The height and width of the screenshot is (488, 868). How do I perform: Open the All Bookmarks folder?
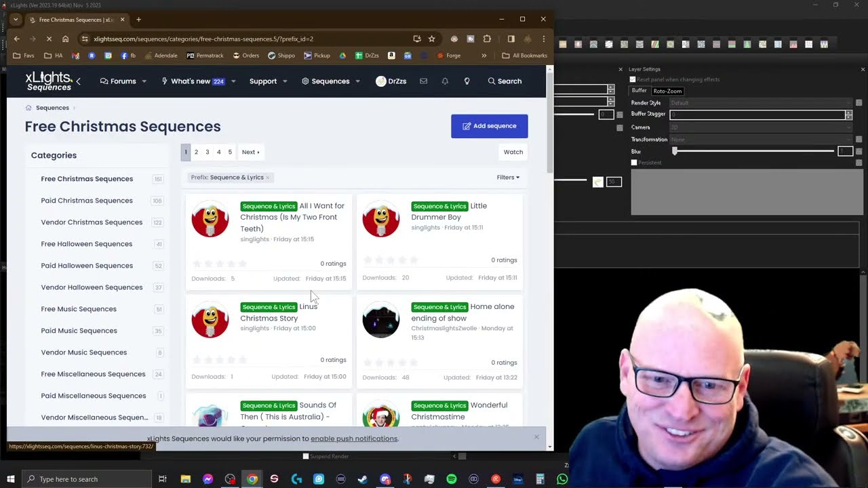click(x=525, y=56)
